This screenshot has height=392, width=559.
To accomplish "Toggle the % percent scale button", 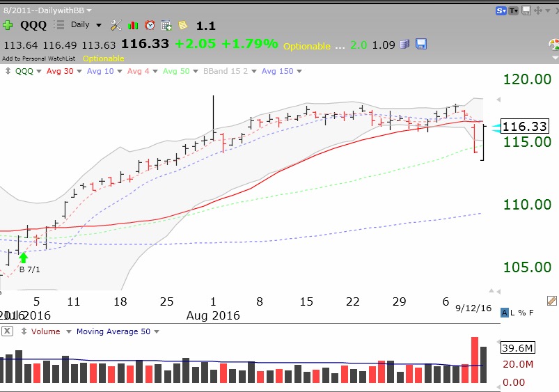I will [522, 313].
